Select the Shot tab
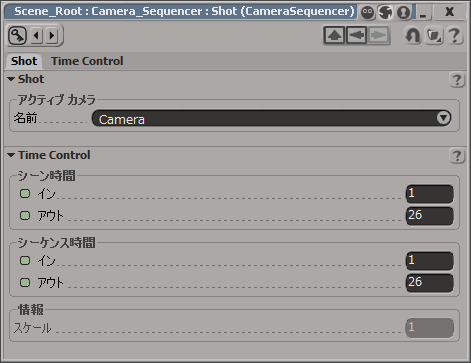Screen dimensions: 471x363 tap(24, 61)
